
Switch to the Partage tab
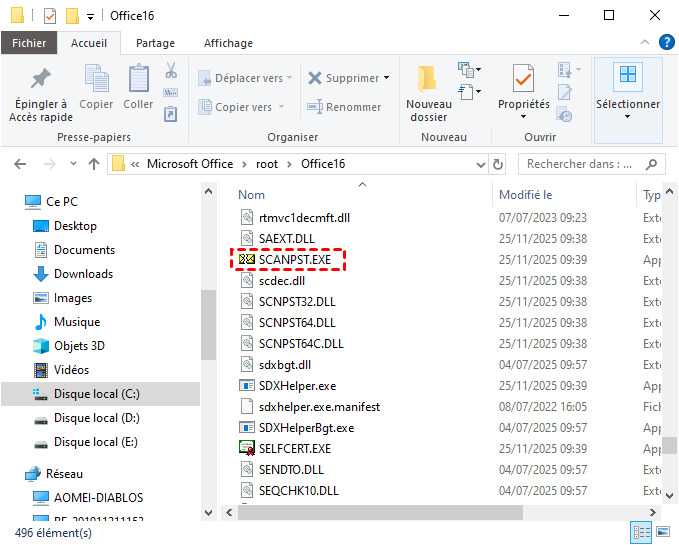(x=155, y=43)
